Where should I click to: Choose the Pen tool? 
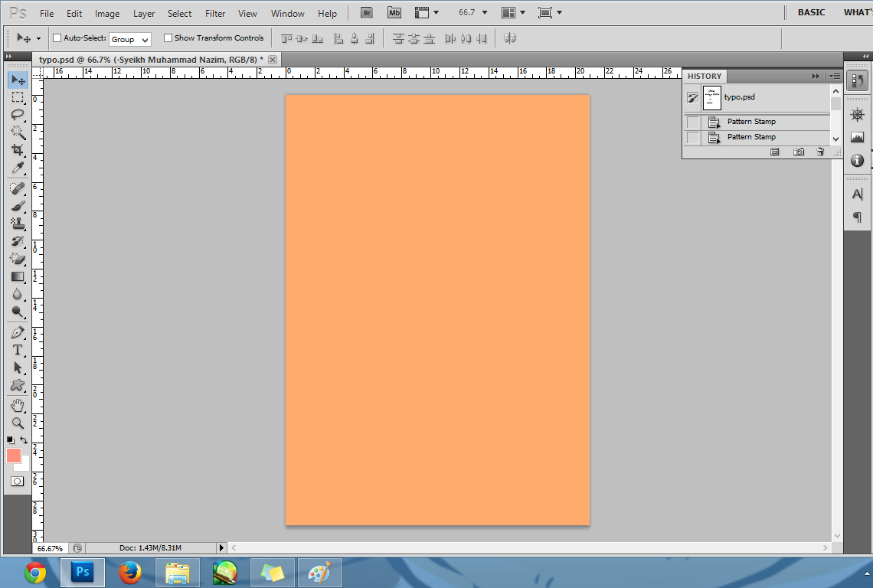click(17, 332)
